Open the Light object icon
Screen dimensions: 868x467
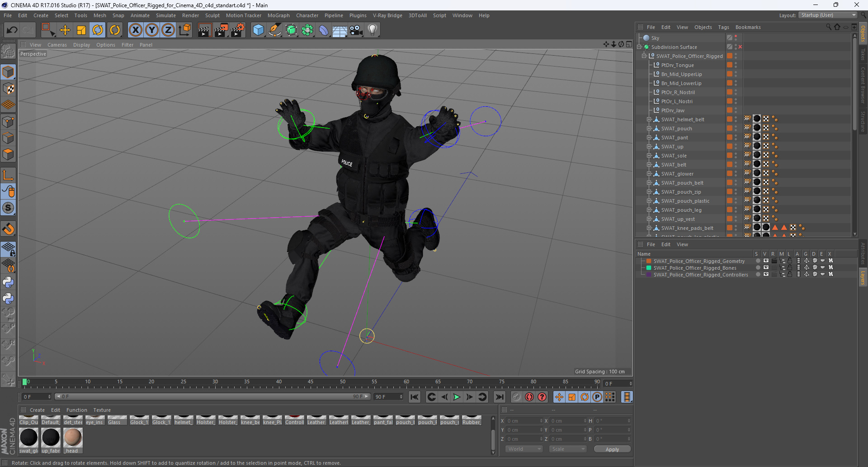(372, 30)
